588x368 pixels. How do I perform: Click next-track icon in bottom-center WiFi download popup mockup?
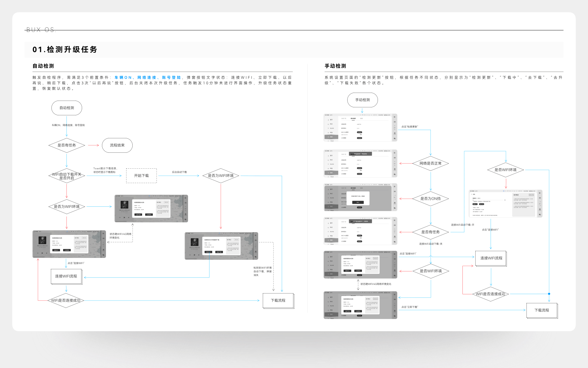tap(199, 255)
